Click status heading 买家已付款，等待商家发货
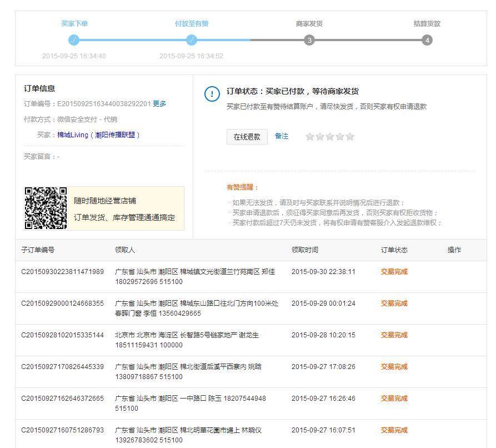496x448 pixels. (x=312, y=91)
